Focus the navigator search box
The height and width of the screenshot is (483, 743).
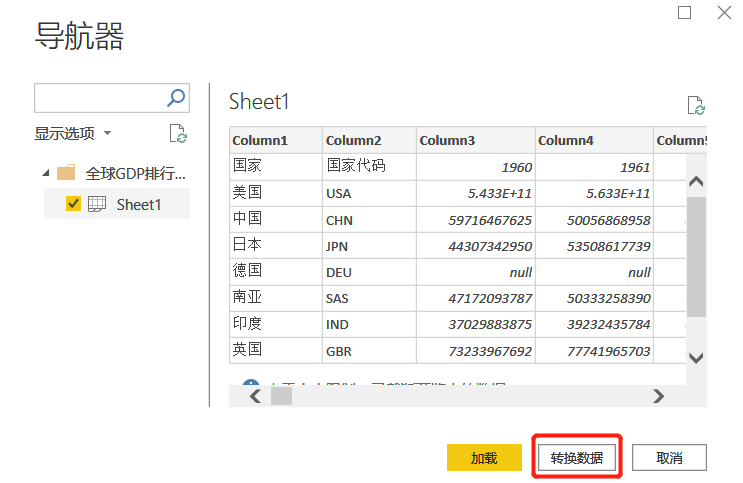pyautogui.click(x=98, y=98)
